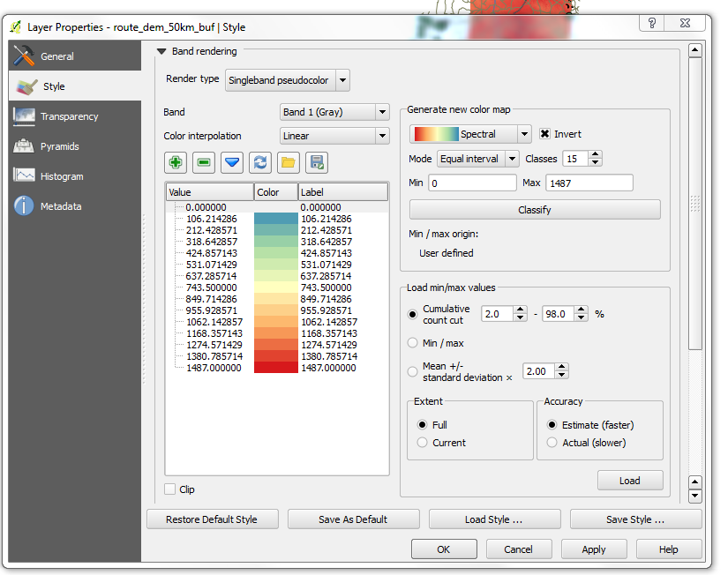Switch to the Pyramids tab
Image resolution: width=728 pixels, height=575 pixels.
[75, 146]
